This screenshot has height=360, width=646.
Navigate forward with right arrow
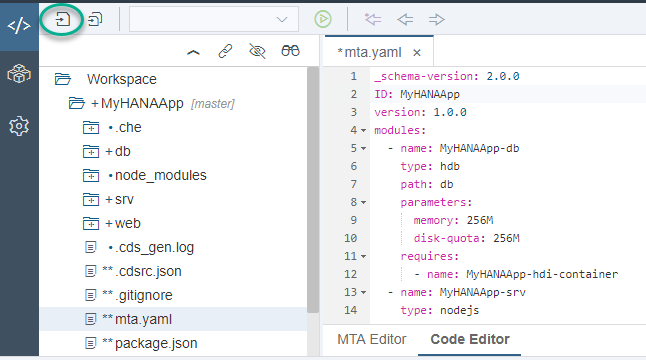pos(437,19)
